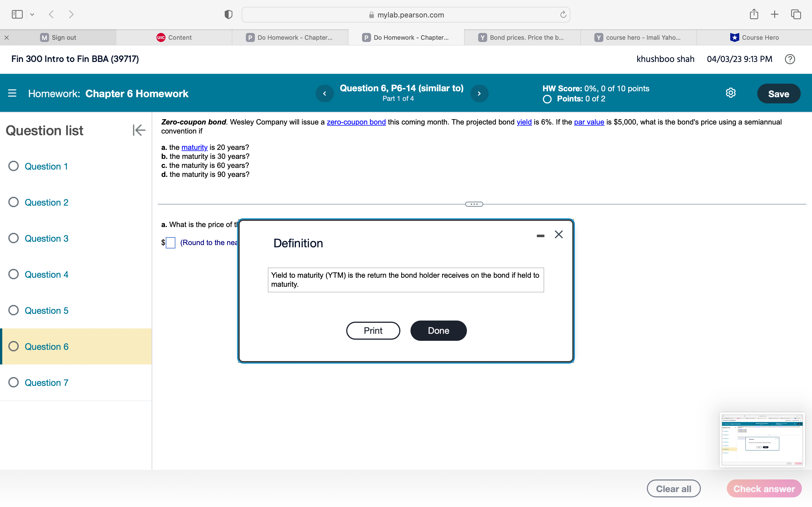Click the answer input box next to dollar sign
Image resolution: width=812 pixels, height=507 pixels.
click(171, 242)
